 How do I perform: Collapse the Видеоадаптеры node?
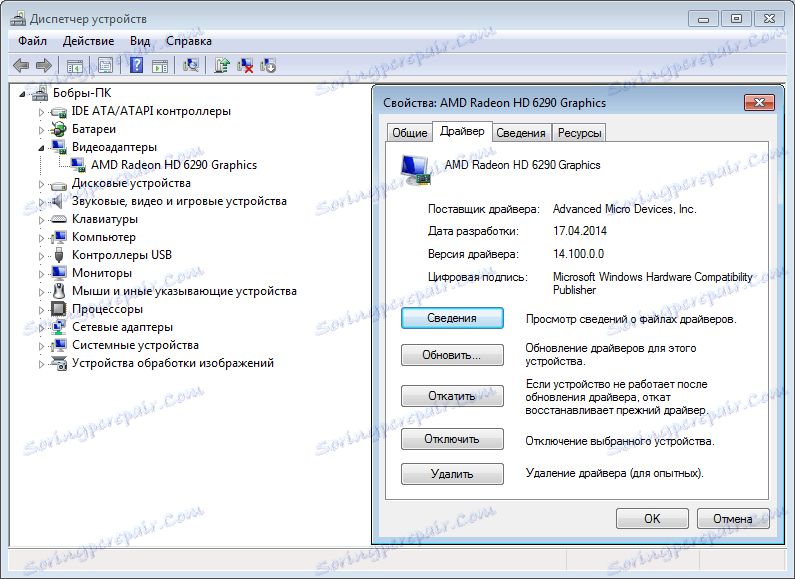tap(41, 148)
